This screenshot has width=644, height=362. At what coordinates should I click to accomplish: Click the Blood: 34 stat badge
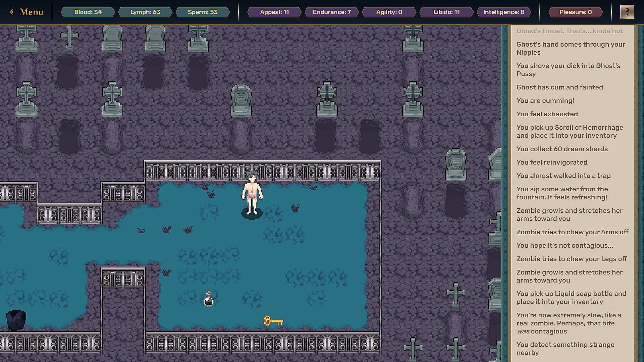[x=88, y=12]
